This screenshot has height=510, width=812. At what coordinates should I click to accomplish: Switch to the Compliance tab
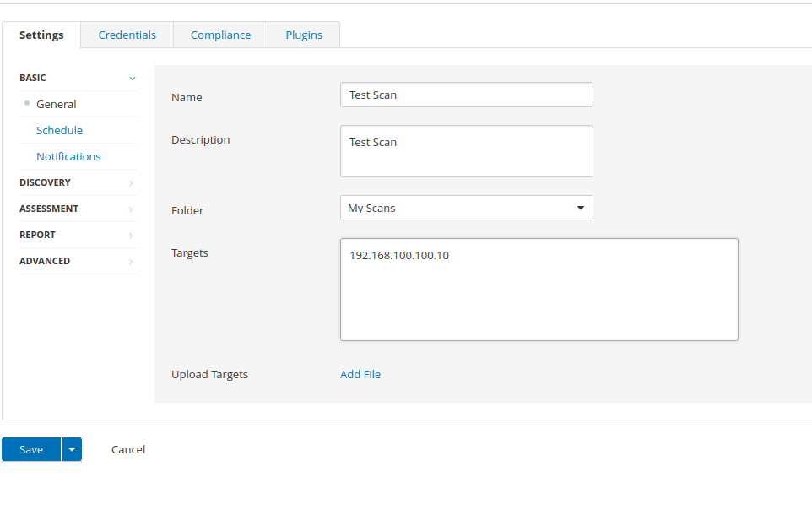pos(220,35)
